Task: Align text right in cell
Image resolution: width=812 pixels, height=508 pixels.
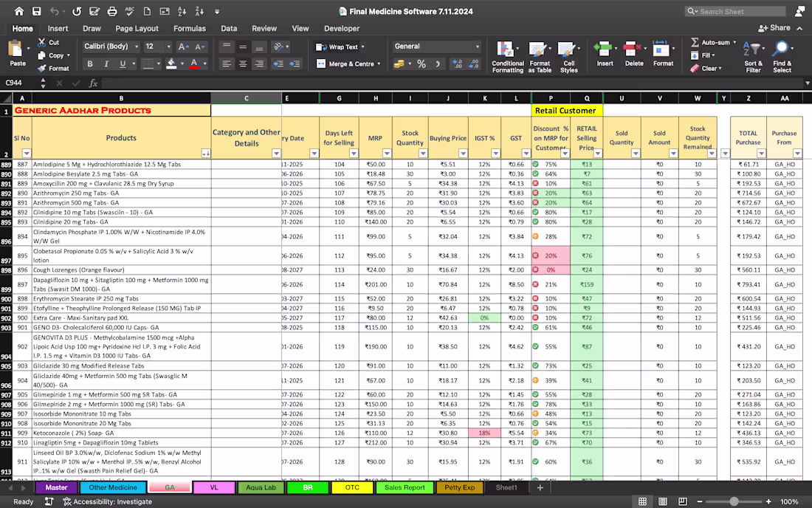Action: tap(259, 63)
